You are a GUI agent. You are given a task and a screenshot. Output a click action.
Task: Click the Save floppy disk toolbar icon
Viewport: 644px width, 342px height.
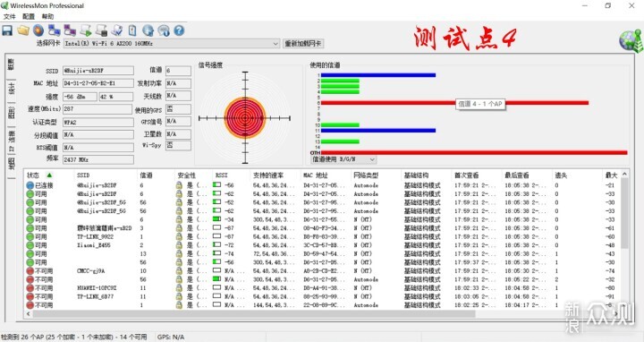click(7, 30)
